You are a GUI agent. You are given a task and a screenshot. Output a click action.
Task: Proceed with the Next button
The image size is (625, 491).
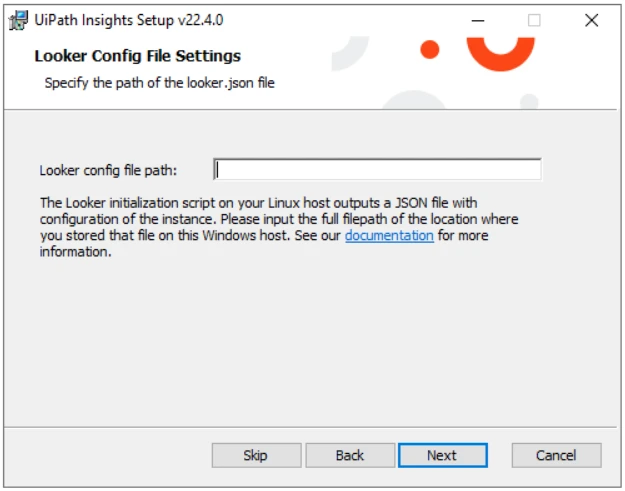[443, 455]
